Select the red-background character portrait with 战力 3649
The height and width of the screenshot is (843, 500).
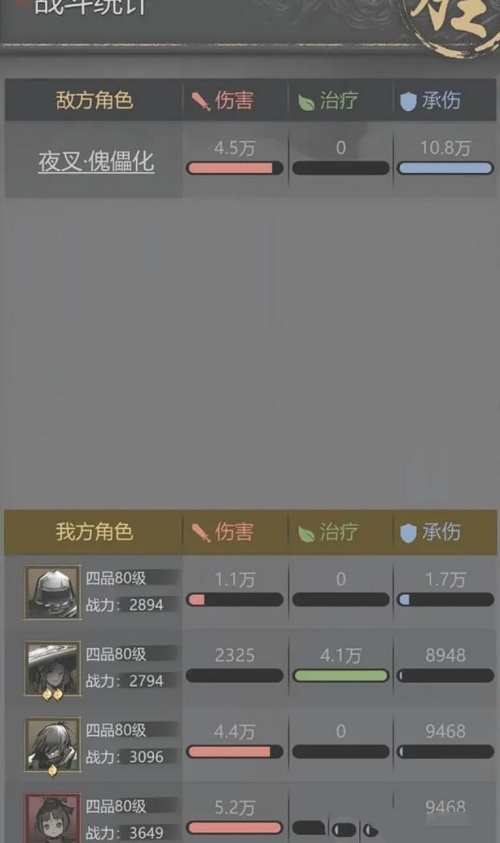52,818
